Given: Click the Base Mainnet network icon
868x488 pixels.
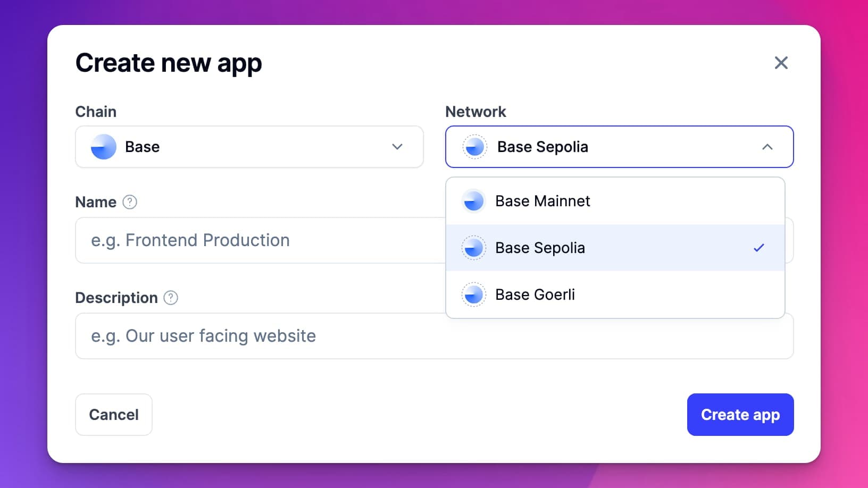Looking at the screenshot, I should [x=473, y=200].
